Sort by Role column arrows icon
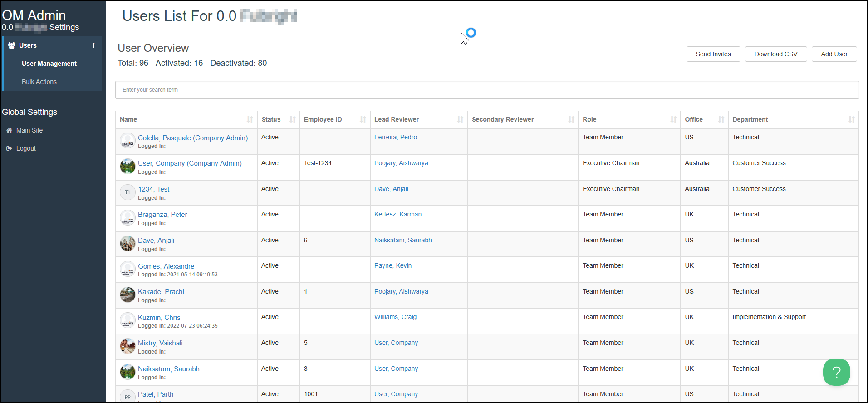Image resolution: width=868 pixels, height=403 pixels. pyautogui.click(x=673, y=119)
